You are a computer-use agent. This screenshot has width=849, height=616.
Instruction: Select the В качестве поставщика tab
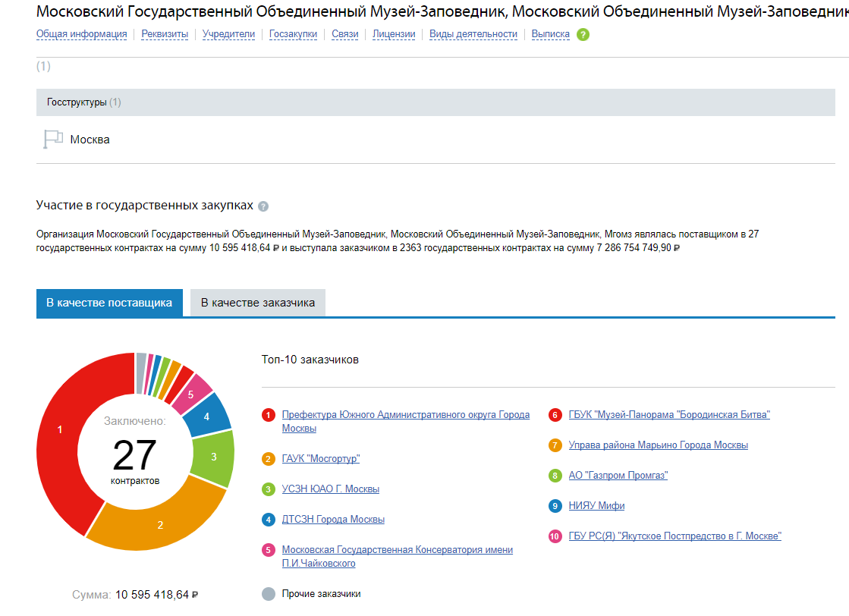[109, 303]
